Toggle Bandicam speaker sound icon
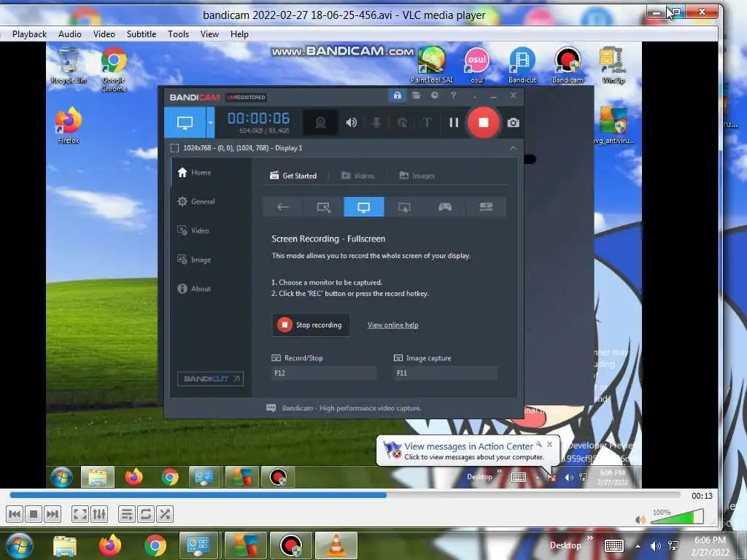Screen dimensions: 747x560 coord(352,122)
